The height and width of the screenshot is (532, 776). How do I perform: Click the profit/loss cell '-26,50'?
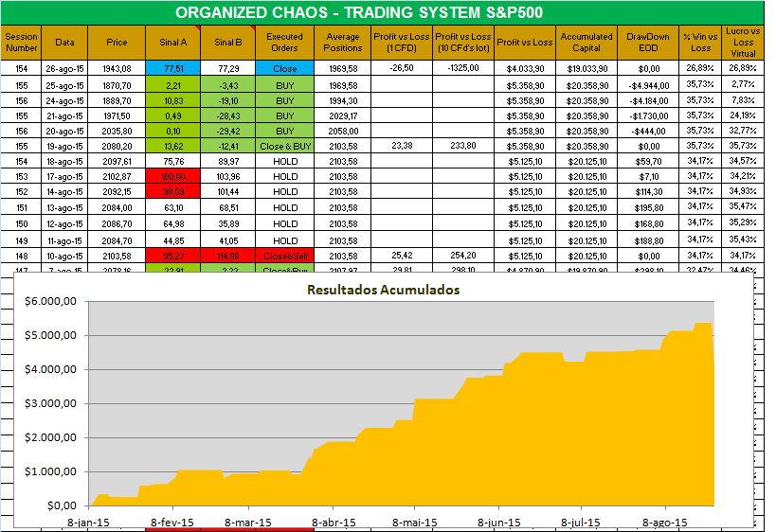click(402, 68)
